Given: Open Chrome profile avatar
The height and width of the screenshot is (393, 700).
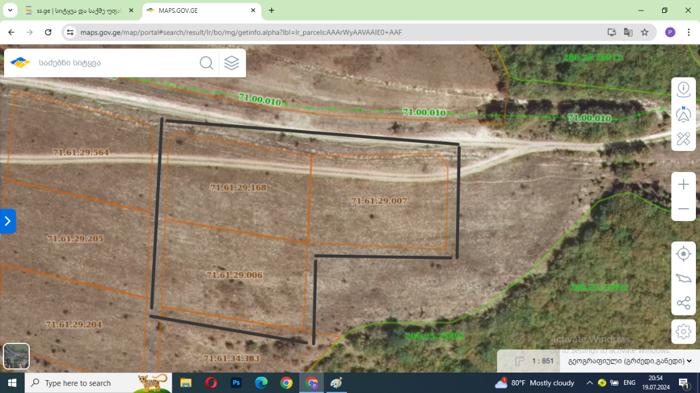Looking at the screenshot, I should tap(670, 32).
